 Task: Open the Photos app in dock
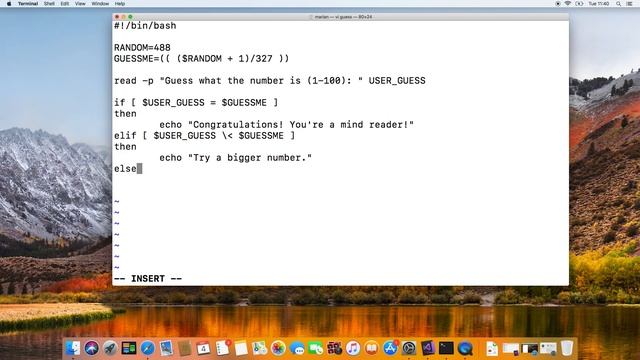pyautogui.click(x=278, y=348)
